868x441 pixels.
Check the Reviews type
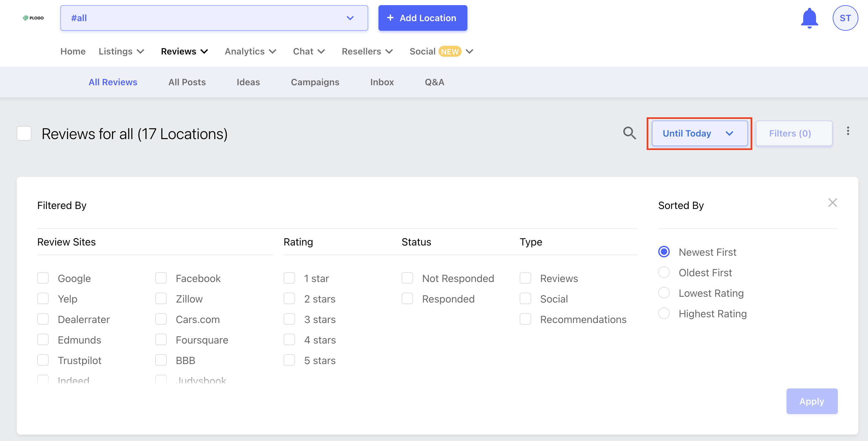coord(525,279)
